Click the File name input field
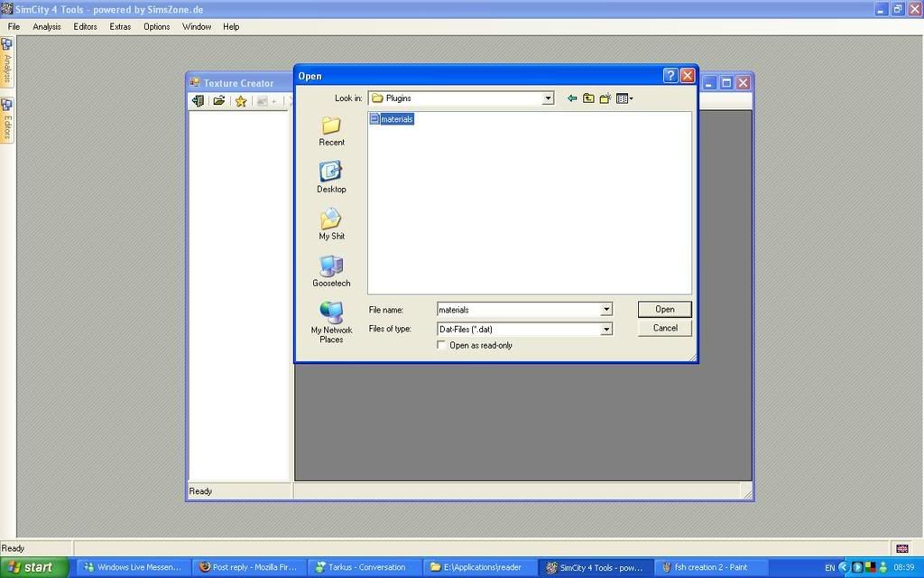 518,310
